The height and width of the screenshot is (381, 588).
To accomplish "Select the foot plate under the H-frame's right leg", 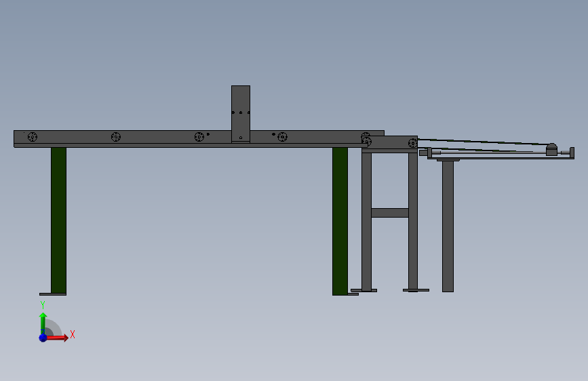I will coord(416,290).
